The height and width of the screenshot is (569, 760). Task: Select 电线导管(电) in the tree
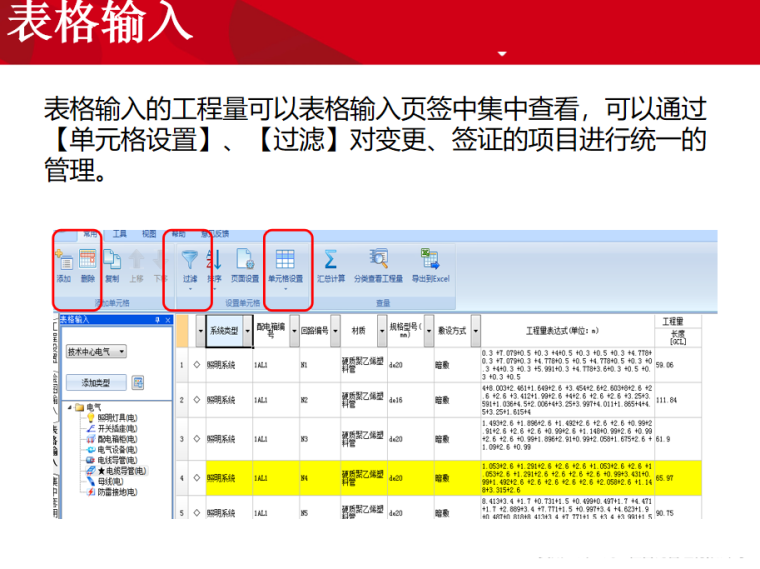(117, 460)
